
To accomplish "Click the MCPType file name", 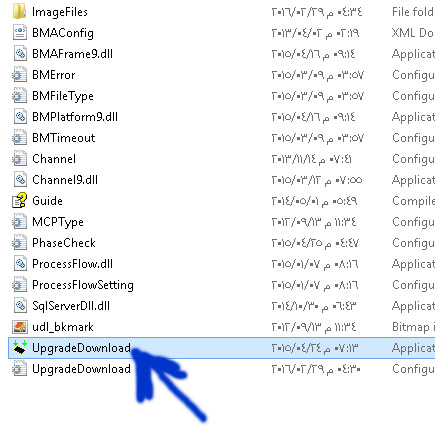I will (58, 222).
